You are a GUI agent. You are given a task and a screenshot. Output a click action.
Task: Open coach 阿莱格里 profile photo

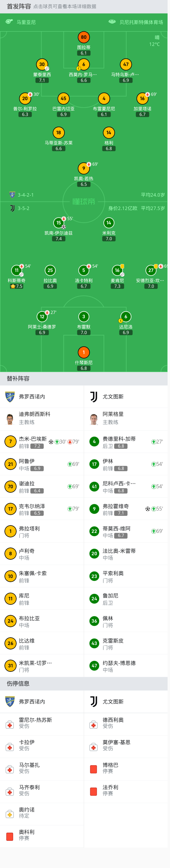94,419
